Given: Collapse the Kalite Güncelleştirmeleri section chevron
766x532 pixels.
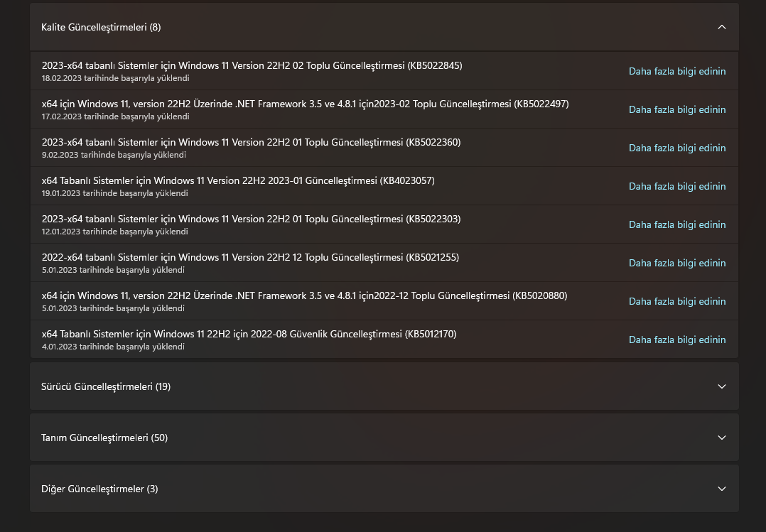Looking at the screenshot, I should coord(722,27).
